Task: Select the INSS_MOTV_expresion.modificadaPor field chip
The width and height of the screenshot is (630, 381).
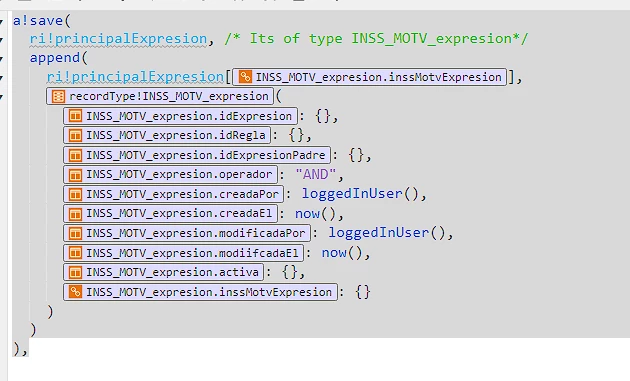Action: click(187, 233)
